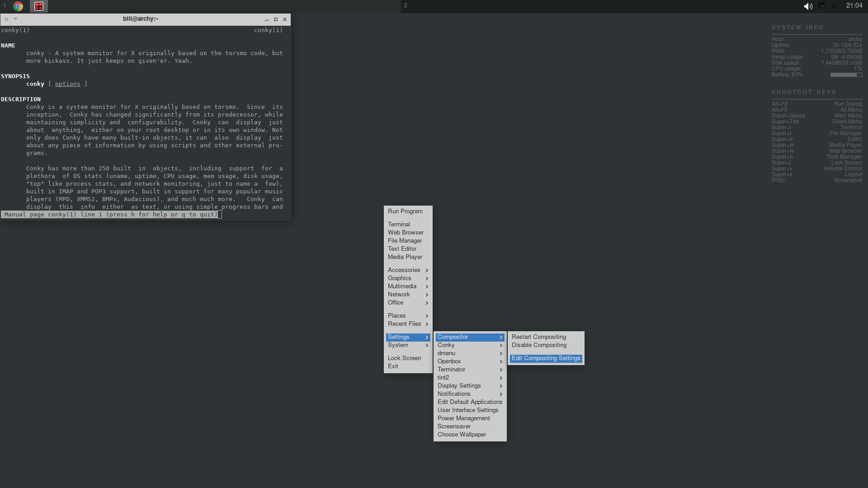Expand the Notifications submenu
Viewport: 868px width, 488px height.
coord(470,394)
